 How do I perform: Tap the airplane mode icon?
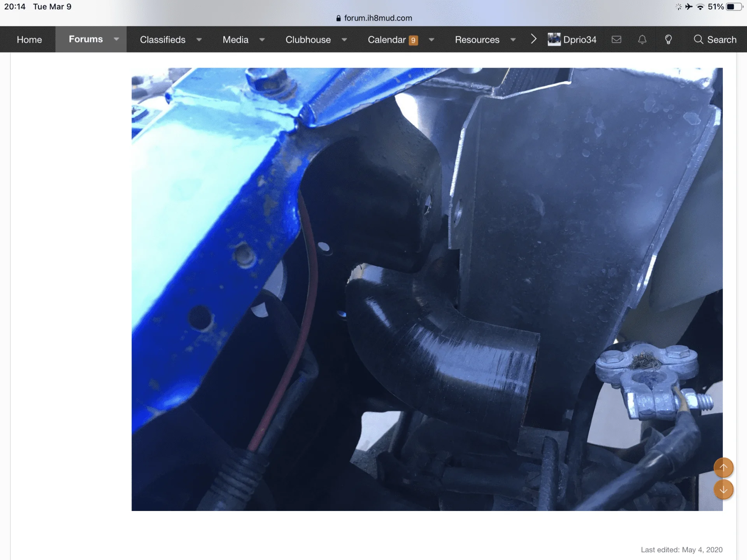click(x=689, y=7)
